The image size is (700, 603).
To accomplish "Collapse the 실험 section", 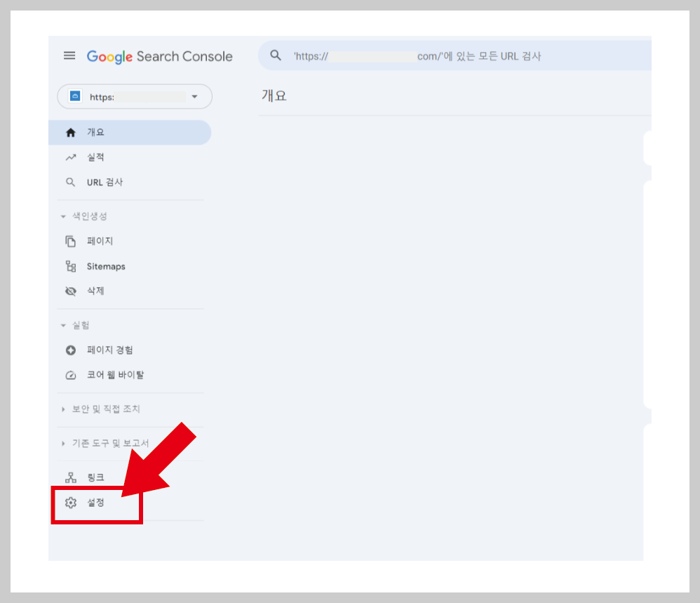I will (x=63, y=326).
